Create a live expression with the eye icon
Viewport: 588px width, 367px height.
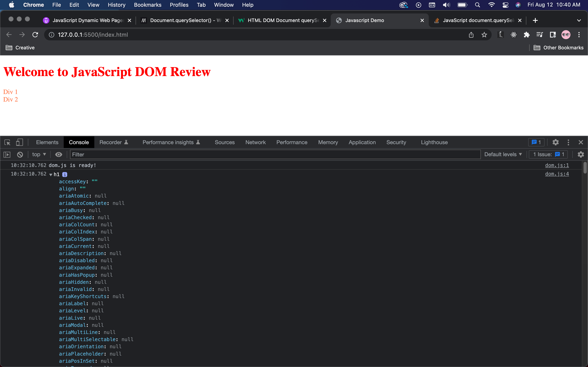(x=59, y=154)
